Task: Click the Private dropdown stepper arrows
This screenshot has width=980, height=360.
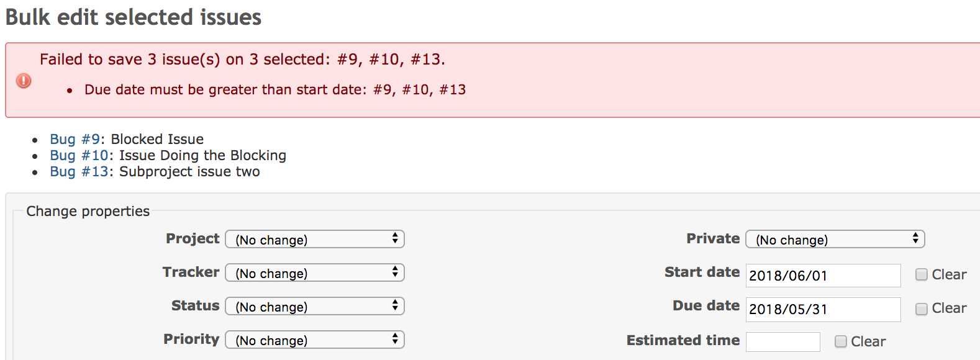Action: (915, 239)
